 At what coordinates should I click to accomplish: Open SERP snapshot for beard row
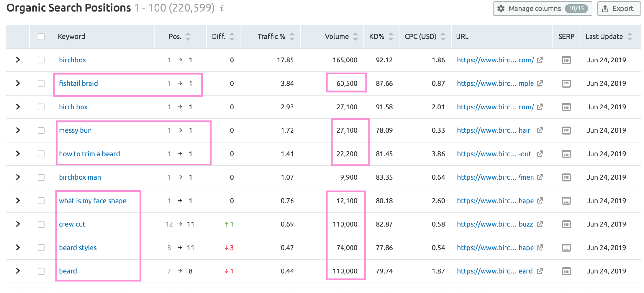coord(566,271)
